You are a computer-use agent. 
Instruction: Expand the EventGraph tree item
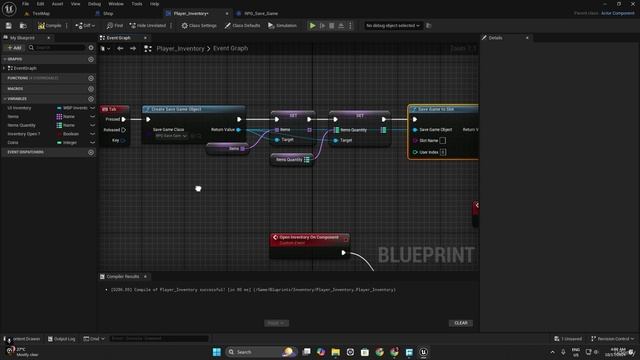(4, 68)
